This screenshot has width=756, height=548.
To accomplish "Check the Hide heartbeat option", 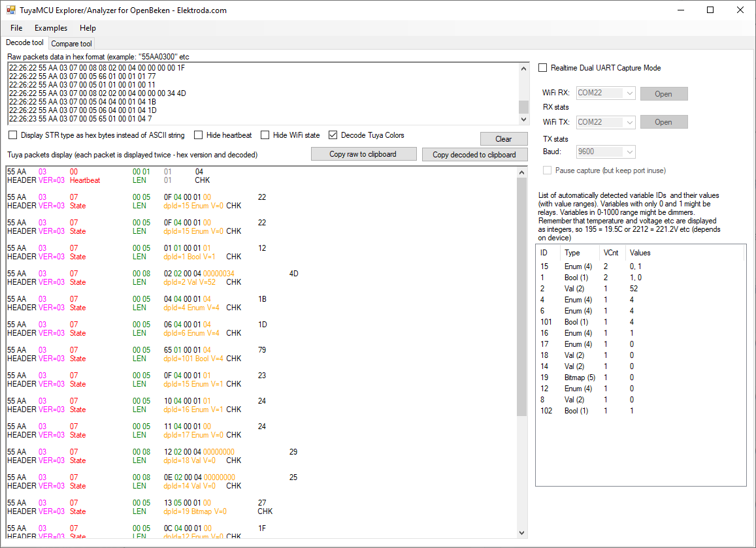I will coord(199,135).
